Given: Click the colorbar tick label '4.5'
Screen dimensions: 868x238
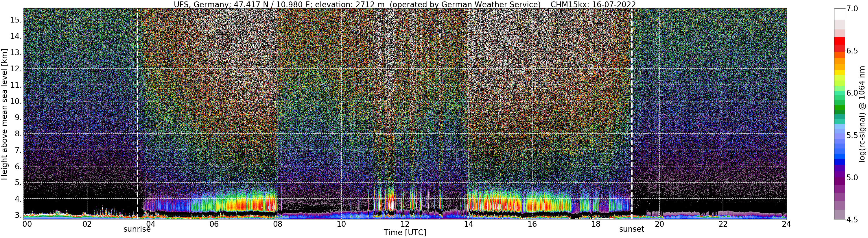Looking at the screenshot, I should click(x=852, y=219).
